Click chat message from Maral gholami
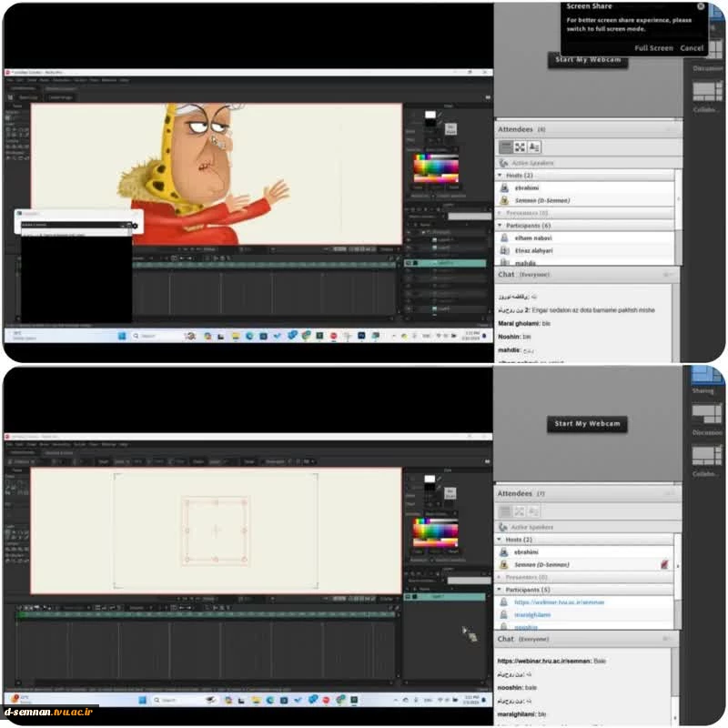Viewport: 728px width, 728px height. tap(524, 324)
